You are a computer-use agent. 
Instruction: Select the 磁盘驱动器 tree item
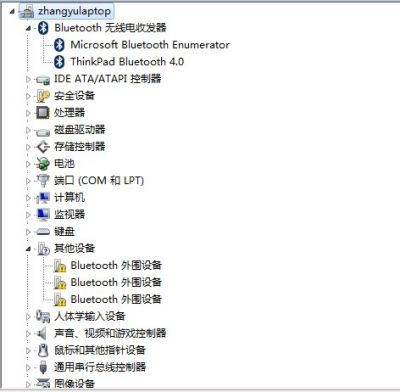coord(80,130)
